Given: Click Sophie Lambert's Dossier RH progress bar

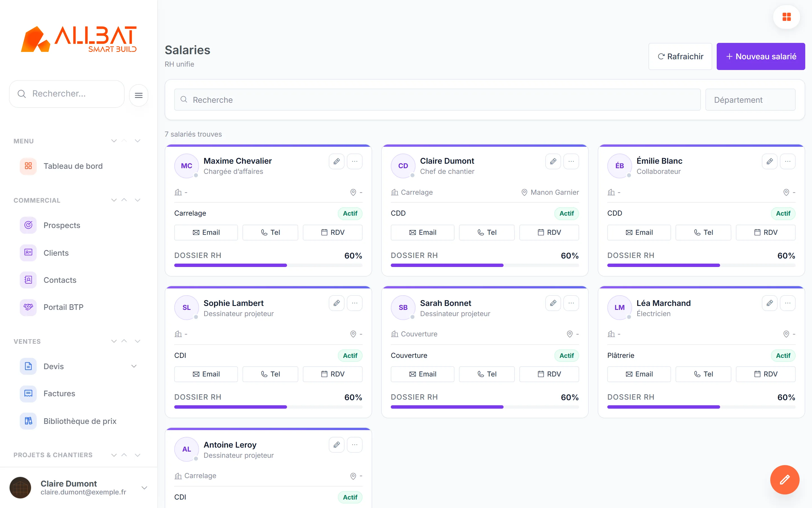Looking at the screenshot, I should tap(268, 407).
